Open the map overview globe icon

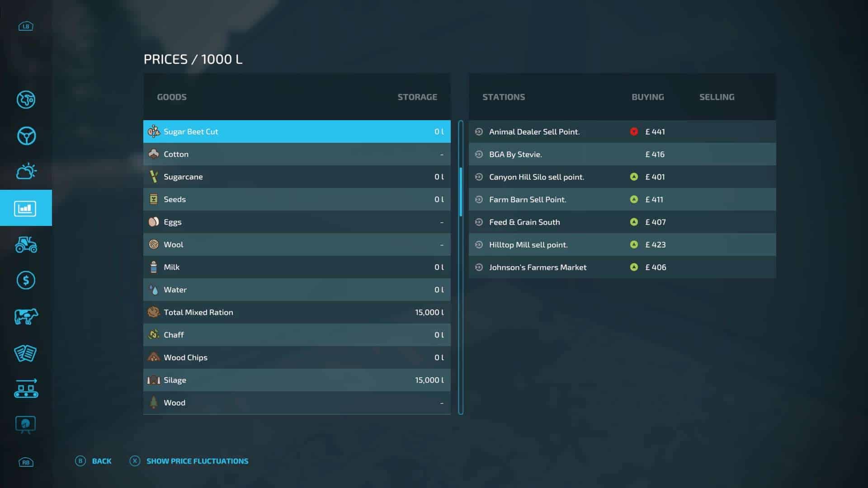click(x=26, y=100)
